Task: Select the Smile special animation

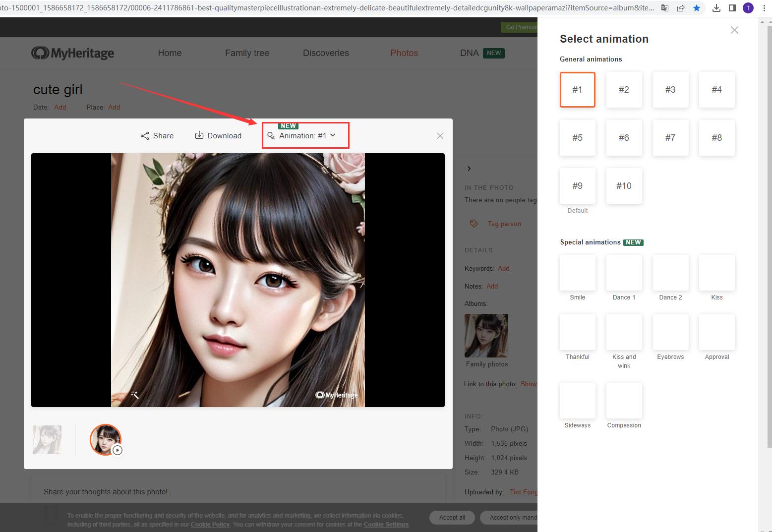Action: tap(577, 273)
